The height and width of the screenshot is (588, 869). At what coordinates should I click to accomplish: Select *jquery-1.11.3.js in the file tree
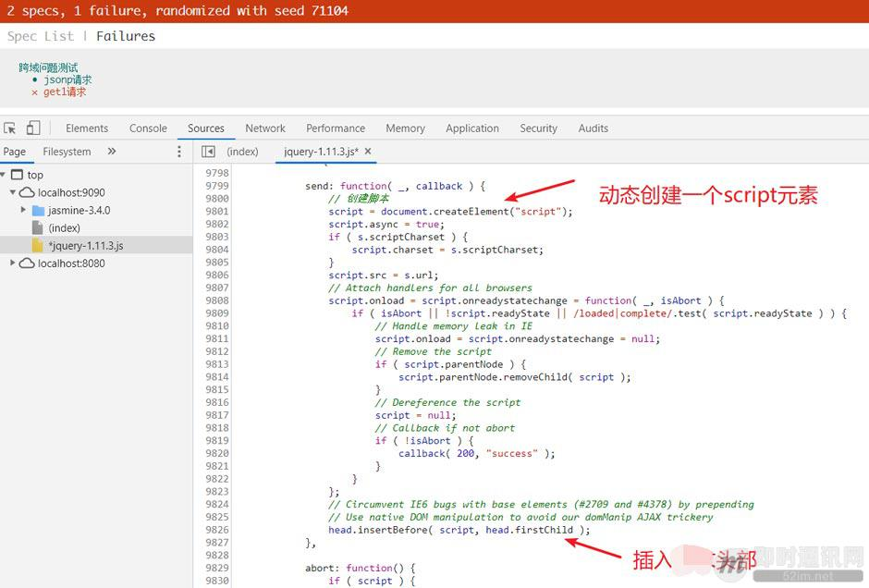[86, 246]
